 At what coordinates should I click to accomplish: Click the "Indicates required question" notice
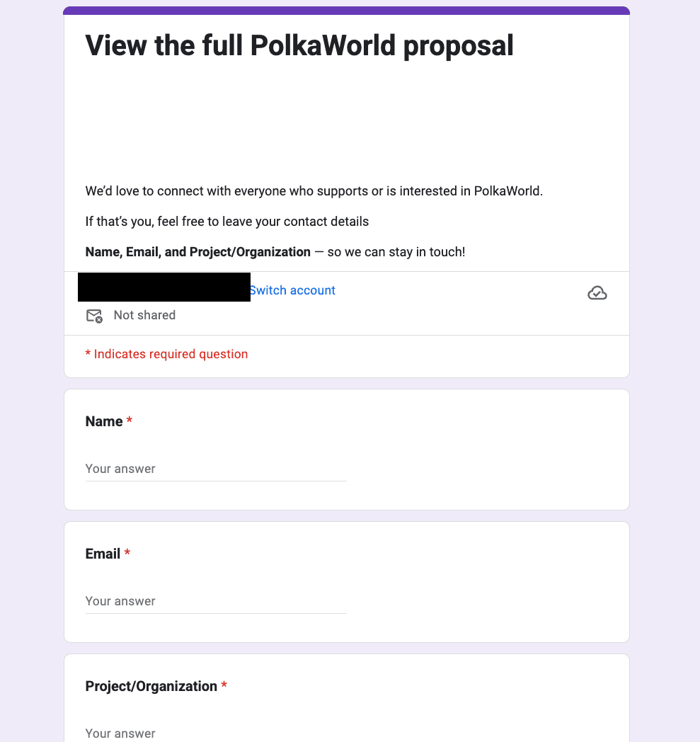coord(171,354)
